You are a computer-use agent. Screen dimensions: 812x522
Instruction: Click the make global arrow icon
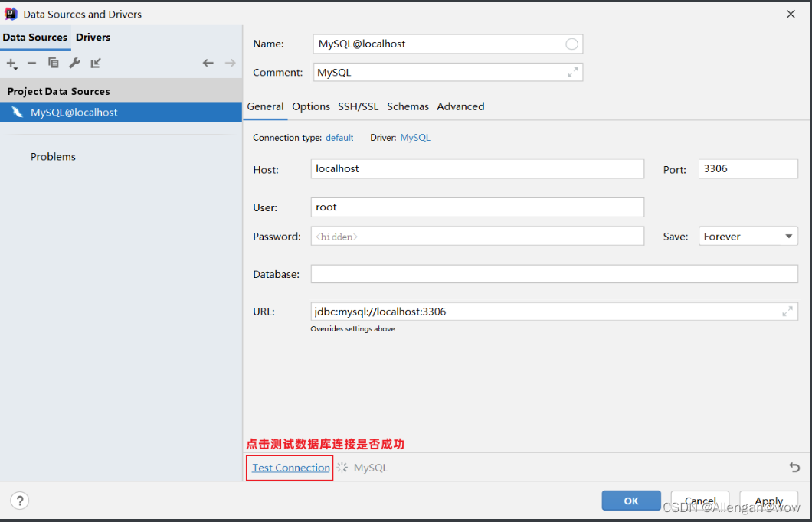point(96,63)
